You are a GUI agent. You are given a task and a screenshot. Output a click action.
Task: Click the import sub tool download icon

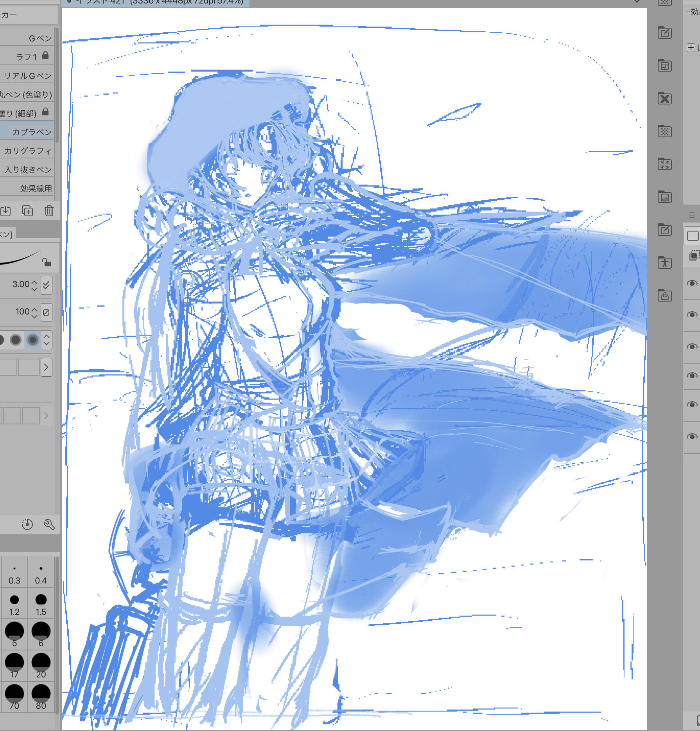(x=5, y=211)
